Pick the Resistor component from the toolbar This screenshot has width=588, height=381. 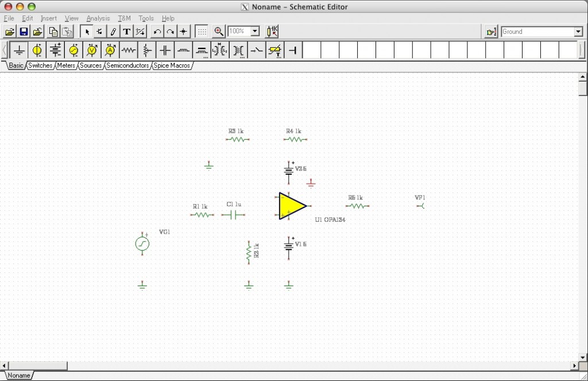tap(129, 51)
